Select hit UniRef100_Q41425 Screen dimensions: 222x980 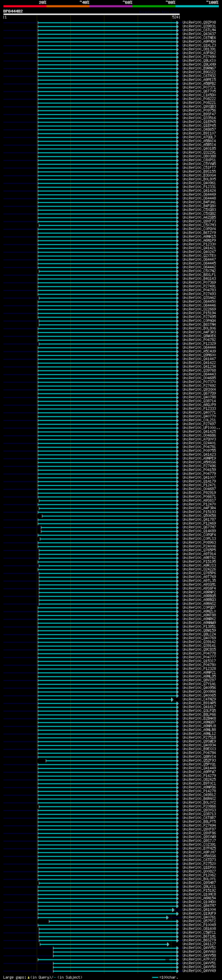tap(199, 431)
